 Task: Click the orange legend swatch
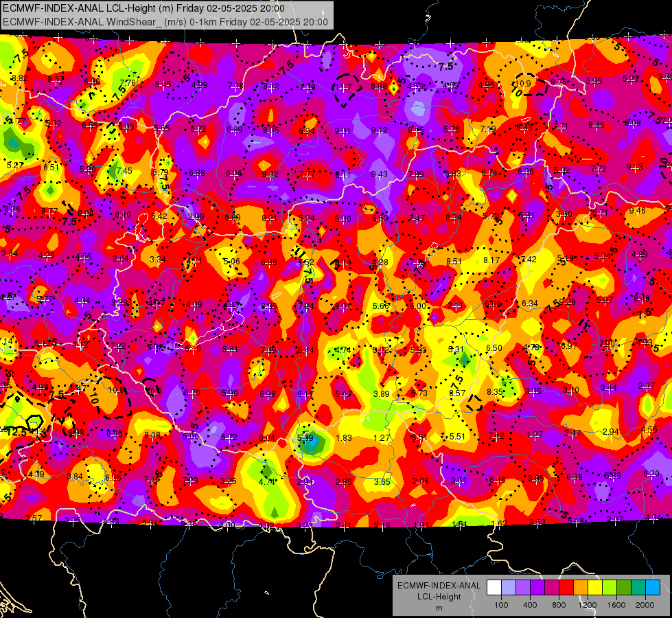click(581, 588)
